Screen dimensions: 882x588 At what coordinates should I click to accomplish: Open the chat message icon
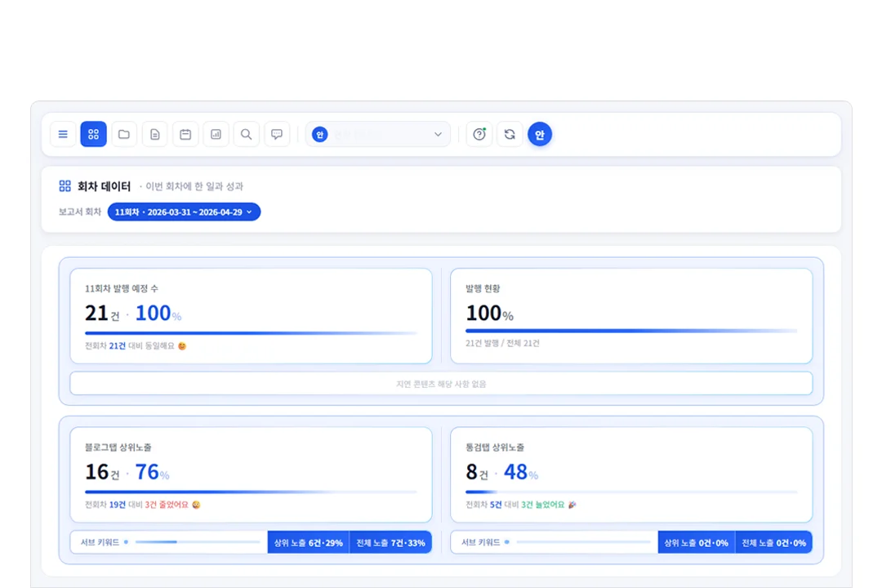point(277,135)
